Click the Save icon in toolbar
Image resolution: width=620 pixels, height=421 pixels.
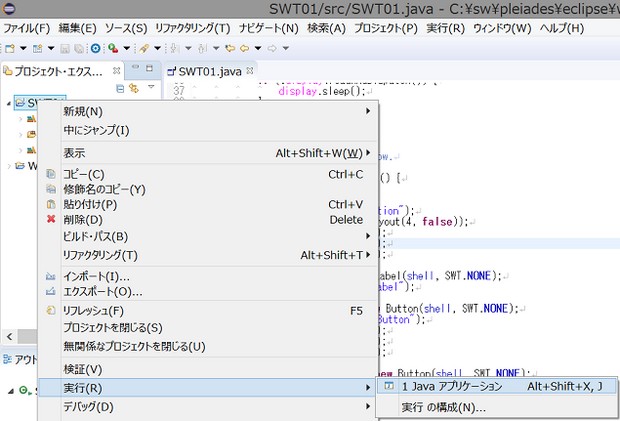click(x=65, y=48)
